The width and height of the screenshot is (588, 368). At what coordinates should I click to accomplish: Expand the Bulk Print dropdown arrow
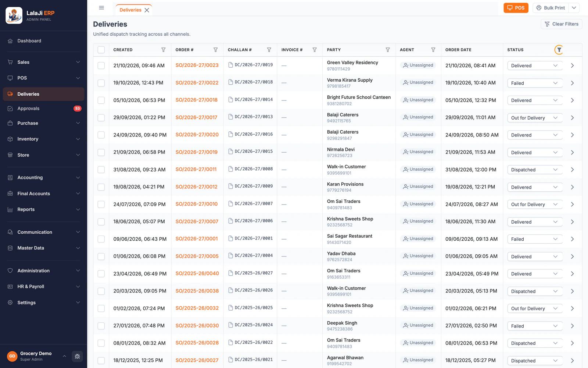tap(574, 8)
